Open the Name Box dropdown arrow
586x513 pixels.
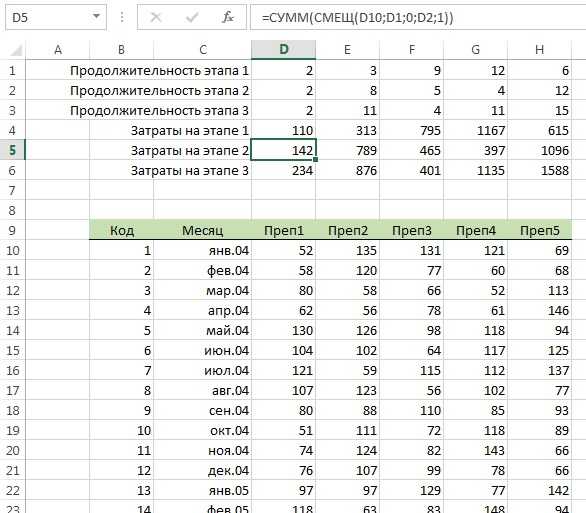click(96, 16)
